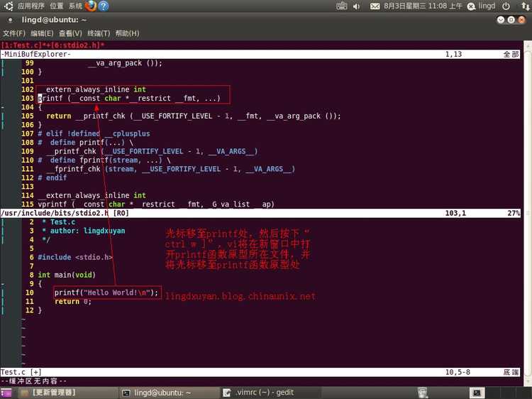Click the Test.c [+] status line
Viewport: 532px width, 399px height.
(x=260, y=372)
